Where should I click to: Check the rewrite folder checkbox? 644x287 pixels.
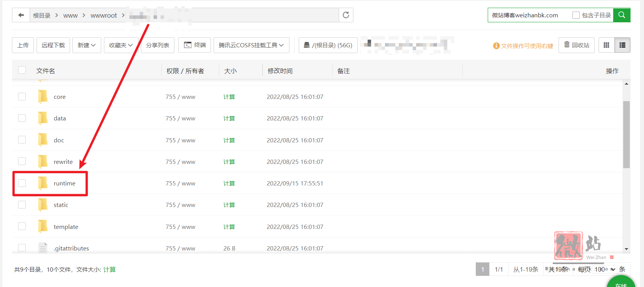22,161
